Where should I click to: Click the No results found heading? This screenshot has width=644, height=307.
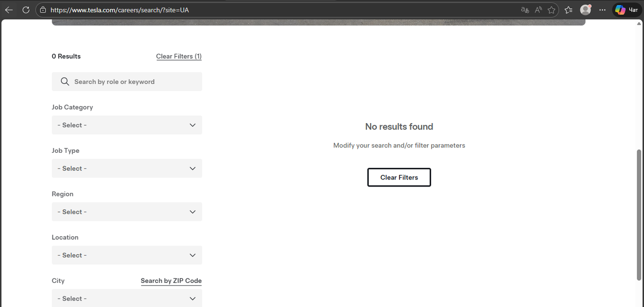[x=399, y=127]
